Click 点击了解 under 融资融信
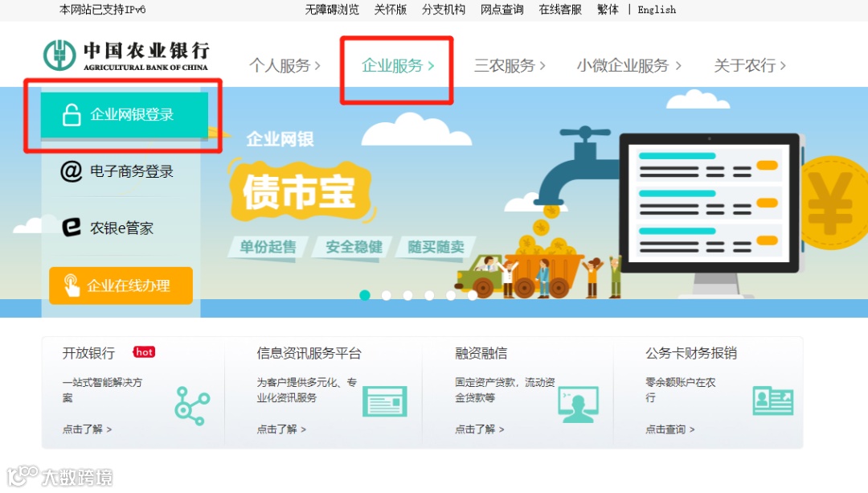This screenshot has width=868, height=493. pyautogui.click(x=479, y=429)
